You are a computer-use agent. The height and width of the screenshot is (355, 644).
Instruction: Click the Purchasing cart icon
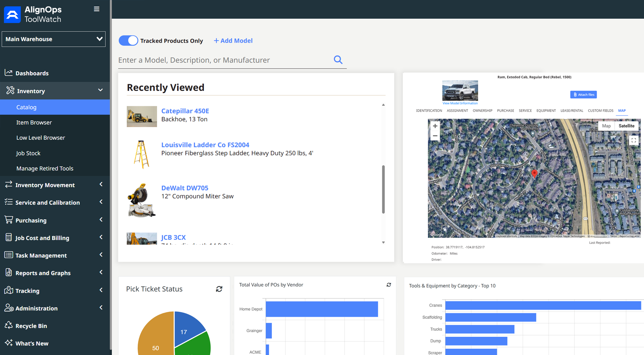point(8,220)
